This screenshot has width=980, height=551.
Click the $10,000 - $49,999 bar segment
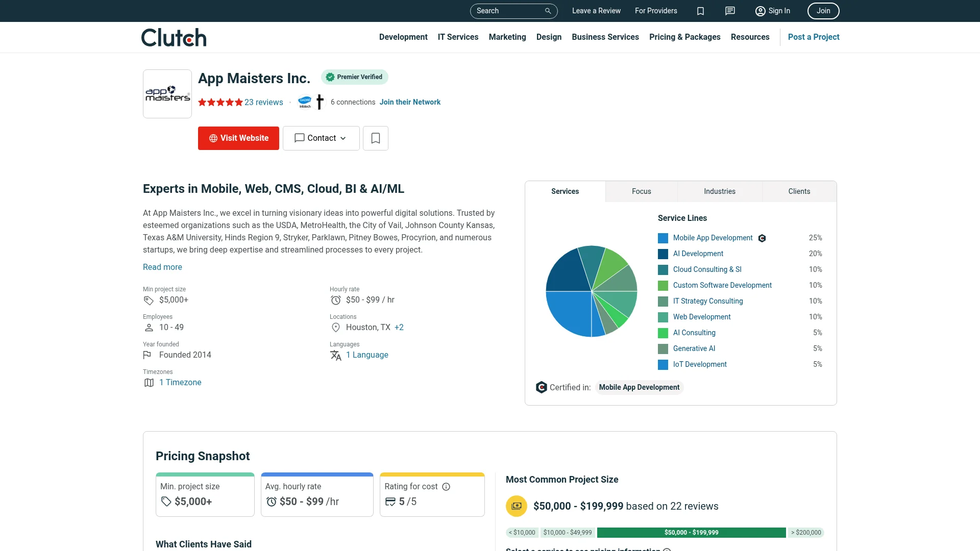click(568, 533)
